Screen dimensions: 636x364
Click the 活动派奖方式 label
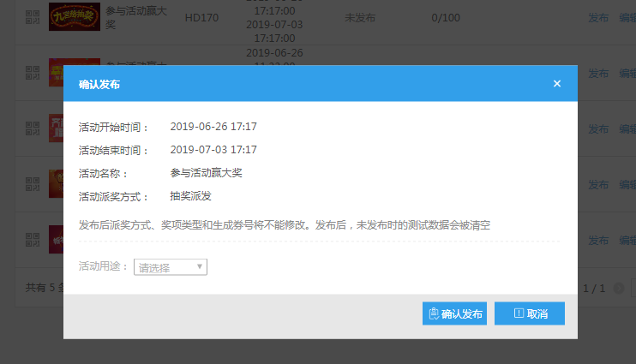tap(113, 197)
